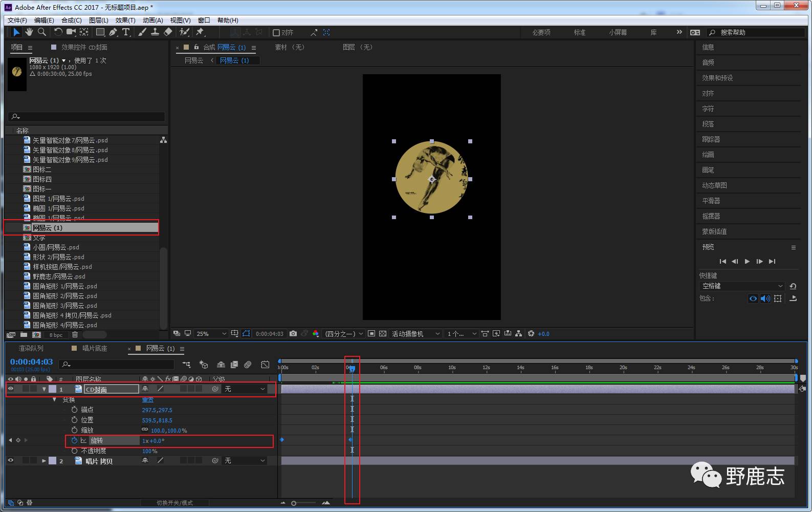Open the Graph Editor in timeline
Screen dimensions: 812x512
265,365
